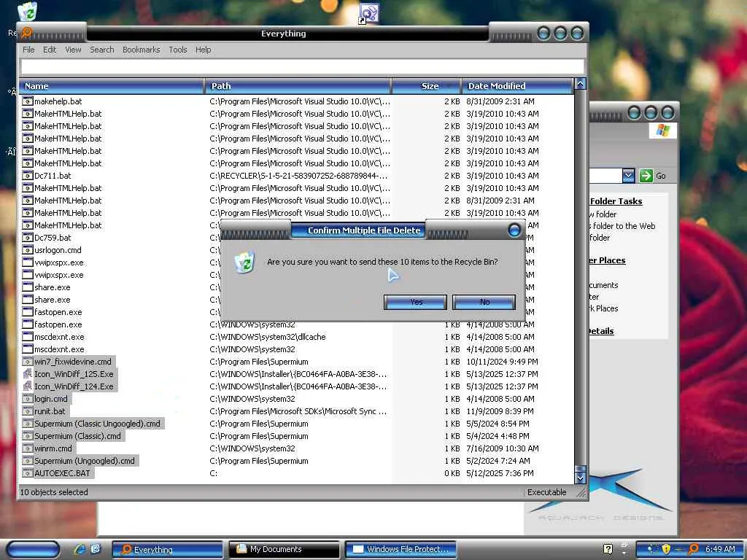Select the AUTOEXEC.BAT file icon
This screenshot has width=747, height=560.
(x=28, y=472)
